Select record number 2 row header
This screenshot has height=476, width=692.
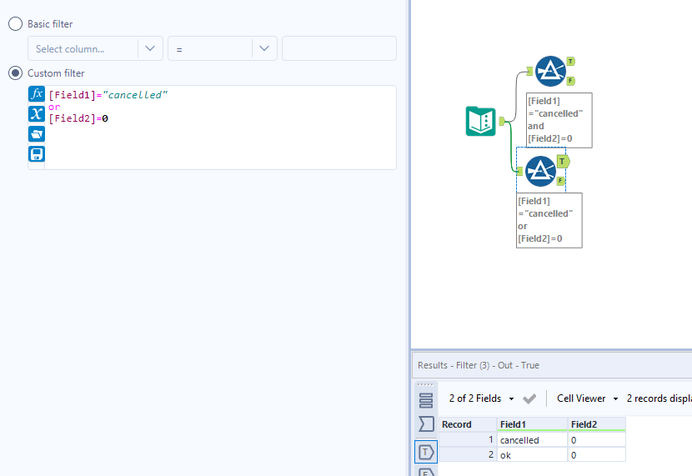click(468, 455)
